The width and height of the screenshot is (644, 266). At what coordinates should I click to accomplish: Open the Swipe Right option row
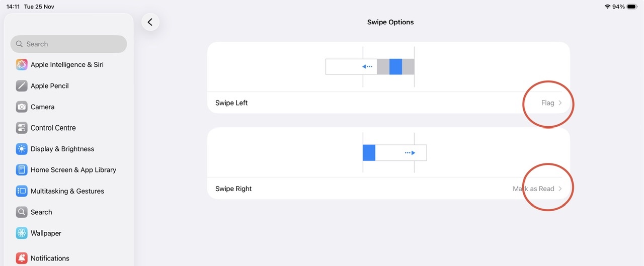tap(352, 189)
